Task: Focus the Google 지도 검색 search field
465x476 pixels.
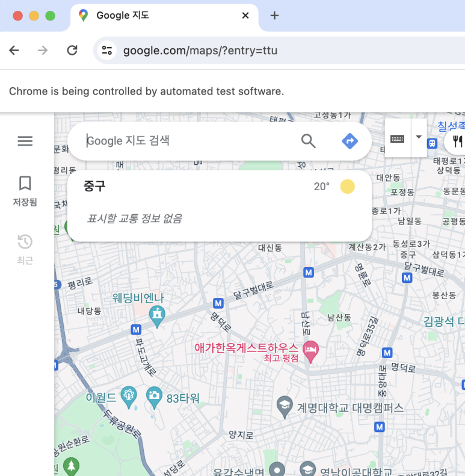Action: [188, 141]
